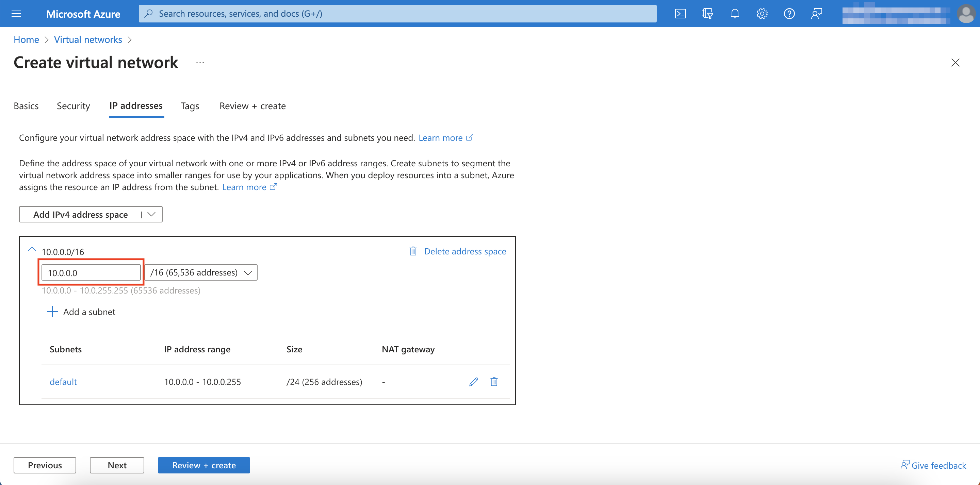Screen dimensions: 980x485
Task: Switch to the Security tab
Action: click(73, 106)
